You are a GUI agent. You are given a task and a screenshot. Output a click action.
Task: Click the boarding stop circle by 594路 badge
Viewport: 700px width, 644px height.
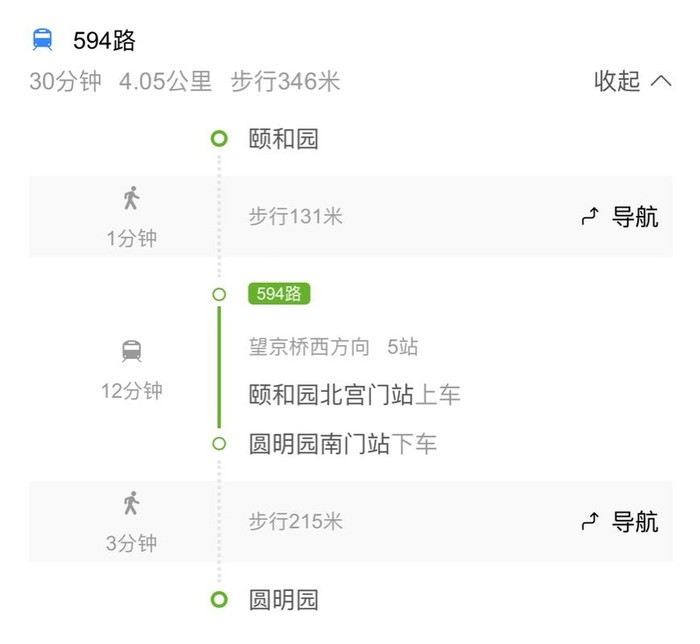coord(219,294)
